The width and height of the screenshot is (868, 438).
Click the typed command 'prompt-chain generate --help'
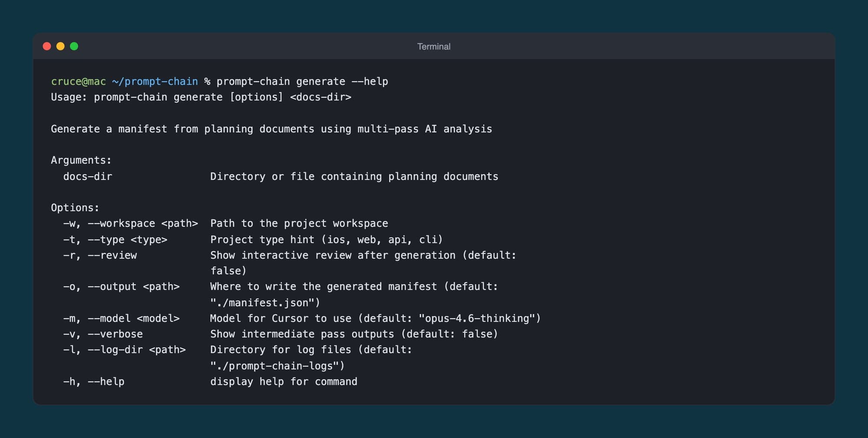coord(302,82)
